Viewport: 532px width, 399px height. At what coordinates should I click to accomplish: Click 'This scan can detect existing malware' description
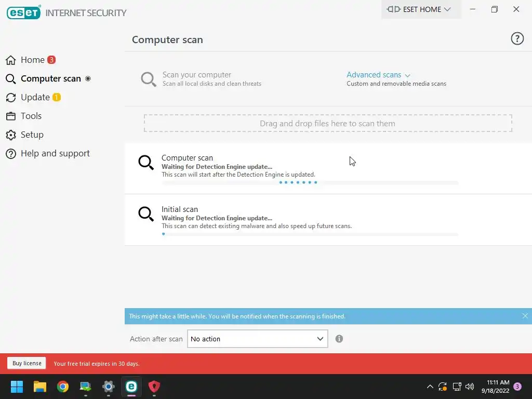tap(257, 226)
